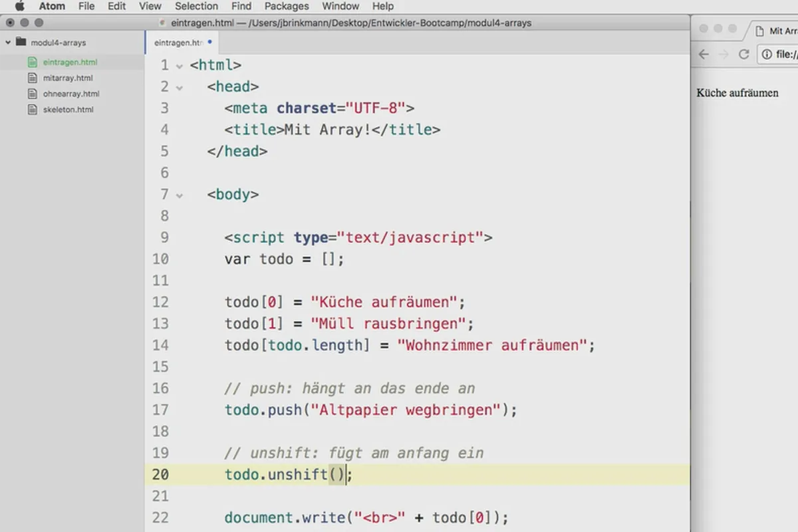Open the Selection menu
The height and width of the screenshot is (532, 798).
pyautogui.click(x=196, y=6)
